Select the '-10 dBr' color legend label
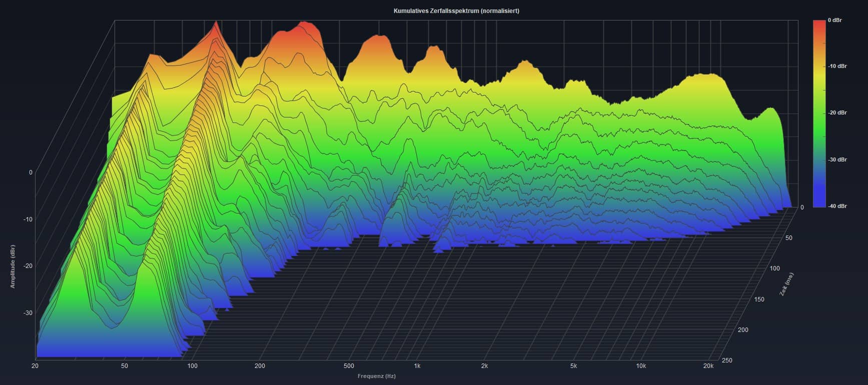Image resolution: width=868 pixels, height=385 pixels. pyautogui.click(x=836, y=66)
